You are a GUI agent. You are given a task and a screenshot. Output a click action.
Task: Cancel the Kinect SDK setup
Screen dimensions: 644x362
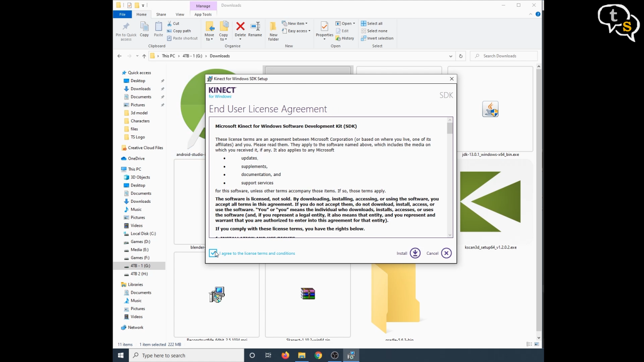point(439,253)
